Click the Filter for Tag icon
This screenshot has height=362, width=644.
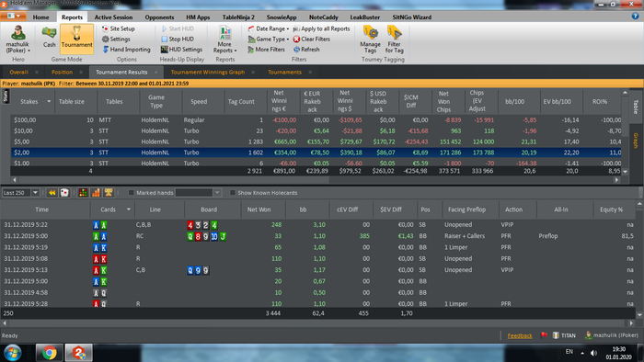(395, 33)
